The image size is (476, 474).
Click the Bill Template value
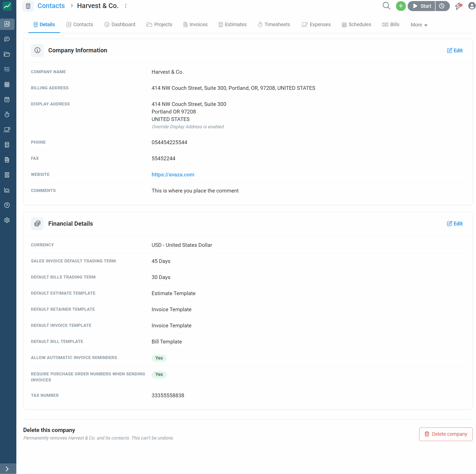(167, 342)
